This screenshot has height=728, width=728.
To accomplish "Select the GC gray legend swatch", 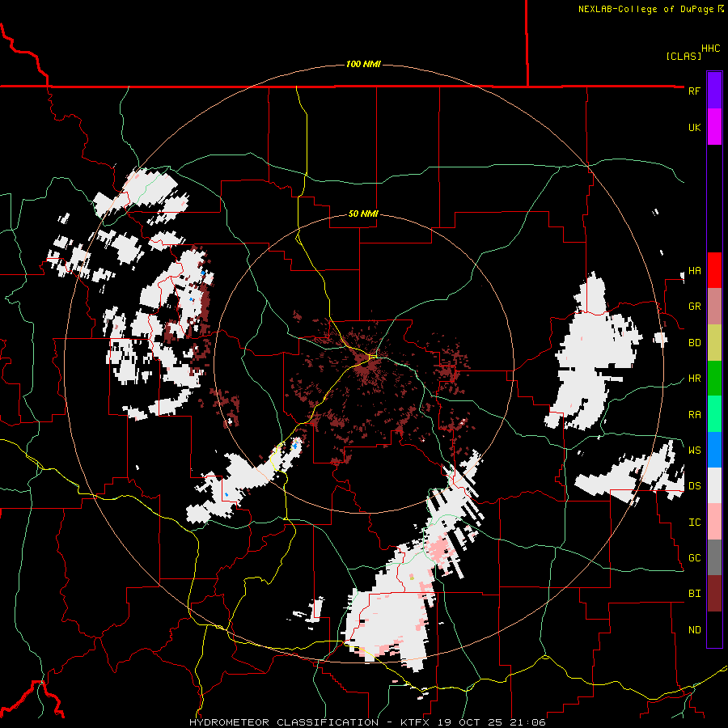I will (x=714, y=557).
